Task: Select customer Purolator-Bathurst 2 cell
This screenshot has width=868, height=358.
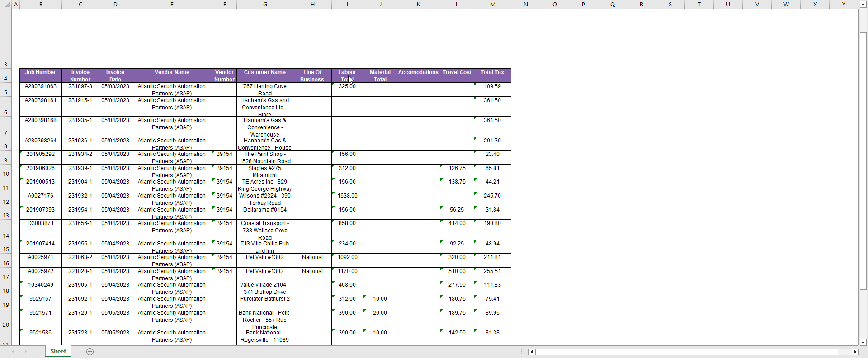Action: click(x=265, y=302)
